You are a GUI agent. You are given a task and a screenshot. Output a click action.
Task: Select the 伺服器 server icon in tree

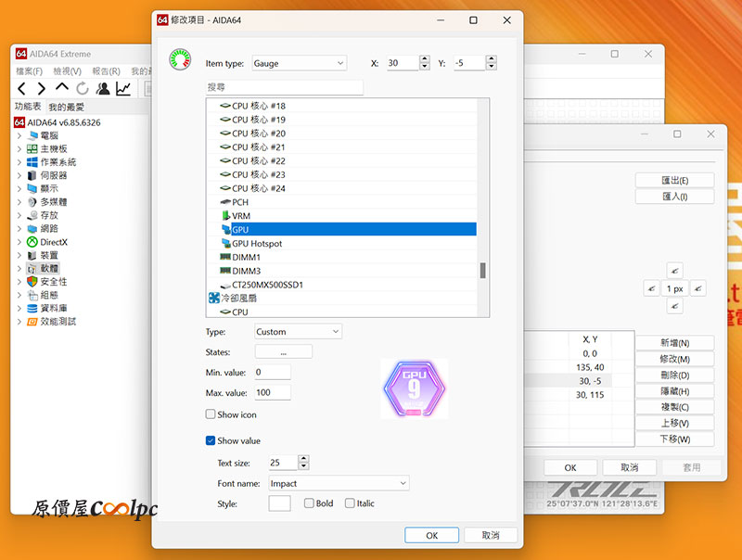32,175
